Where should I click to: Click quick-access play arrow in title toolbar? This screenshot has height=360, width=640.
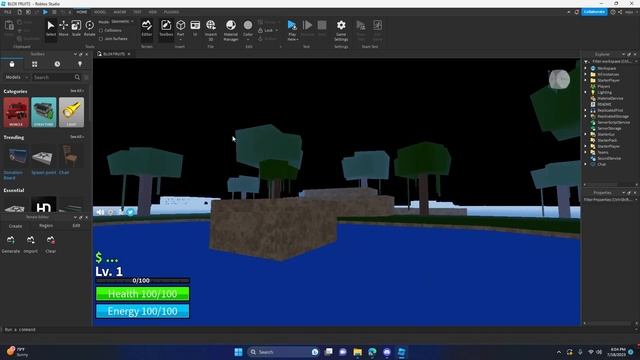45,12
